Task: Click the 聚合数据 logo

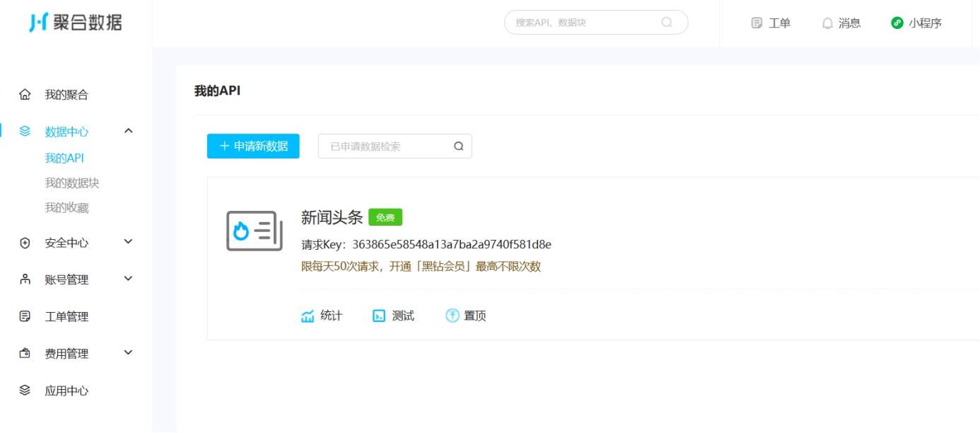Action: 76,23
